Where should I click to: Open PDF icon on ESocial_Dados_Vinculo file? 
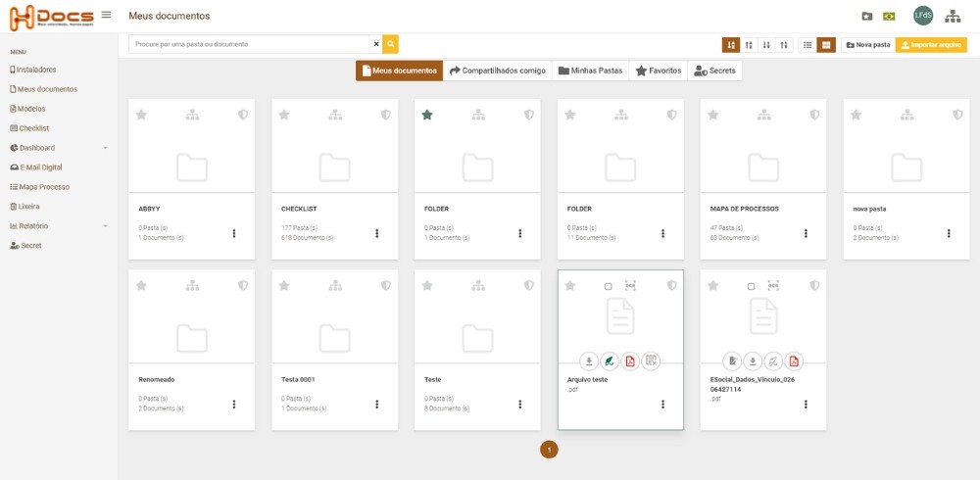click(x=794, y=360)
